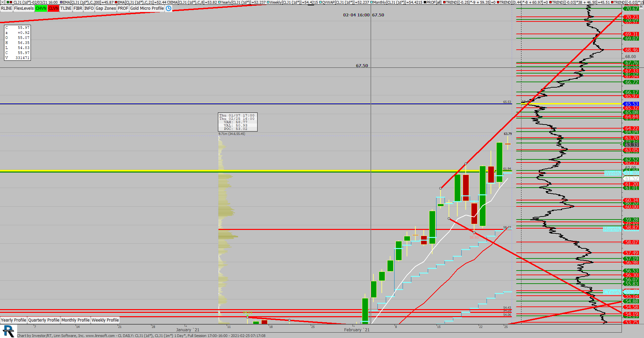Click the 68.46 red price scale label

tap(631, 50)
